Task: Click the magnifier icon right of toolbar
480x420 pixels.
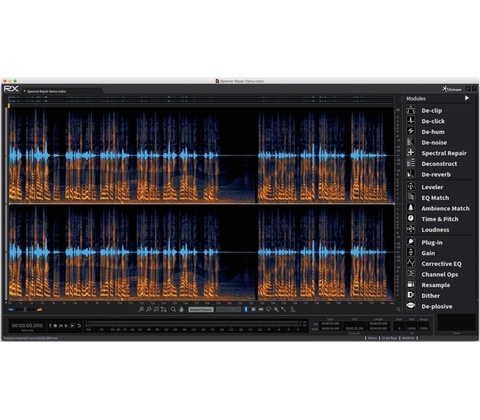Action: (x=398, y=309)
